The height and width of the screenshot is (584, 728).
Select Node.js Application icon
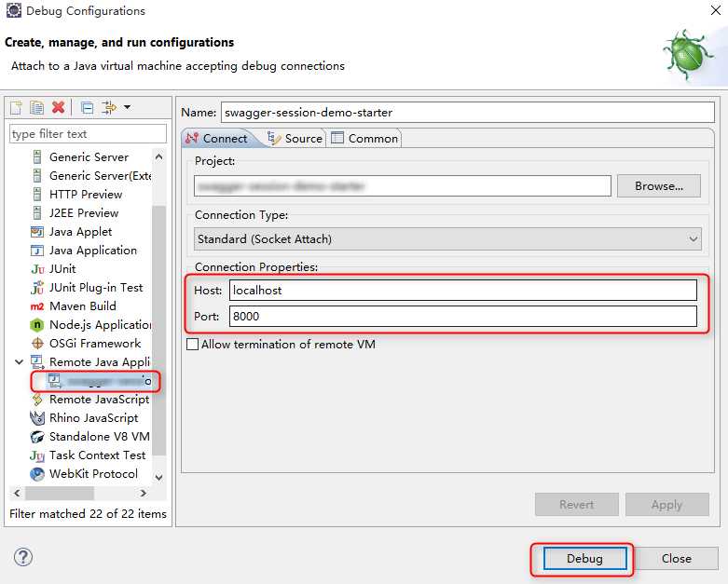pyautogui.click(x=37, y=325)
